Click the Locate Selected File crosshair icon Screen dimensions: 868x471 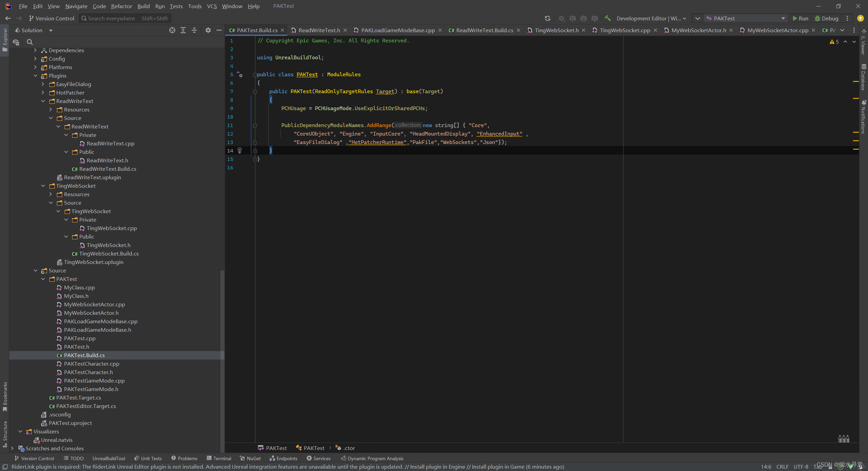[172, 30]
